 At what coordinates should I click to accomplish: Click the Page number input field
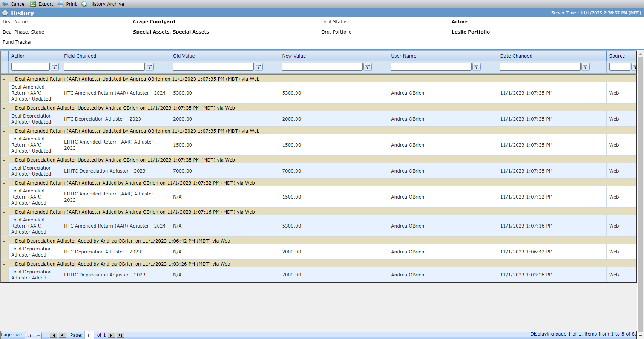(x=89, y=335)
